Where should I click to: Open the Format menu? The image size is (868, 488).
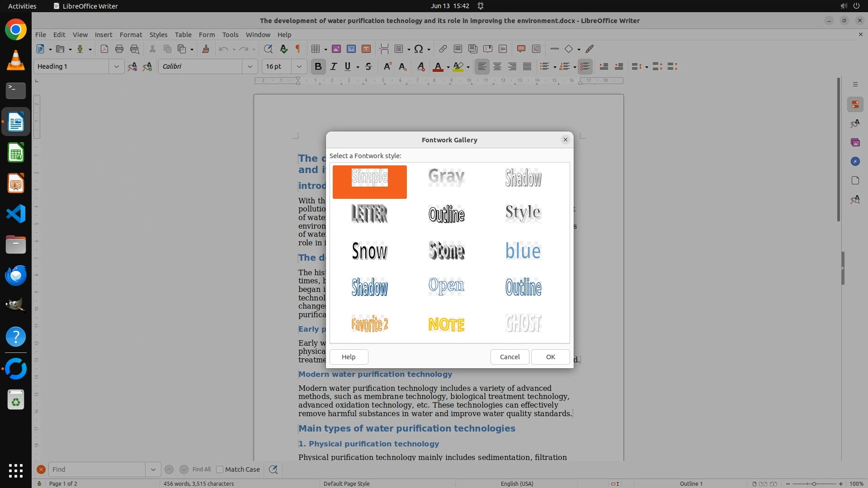[x=131, y=34]
